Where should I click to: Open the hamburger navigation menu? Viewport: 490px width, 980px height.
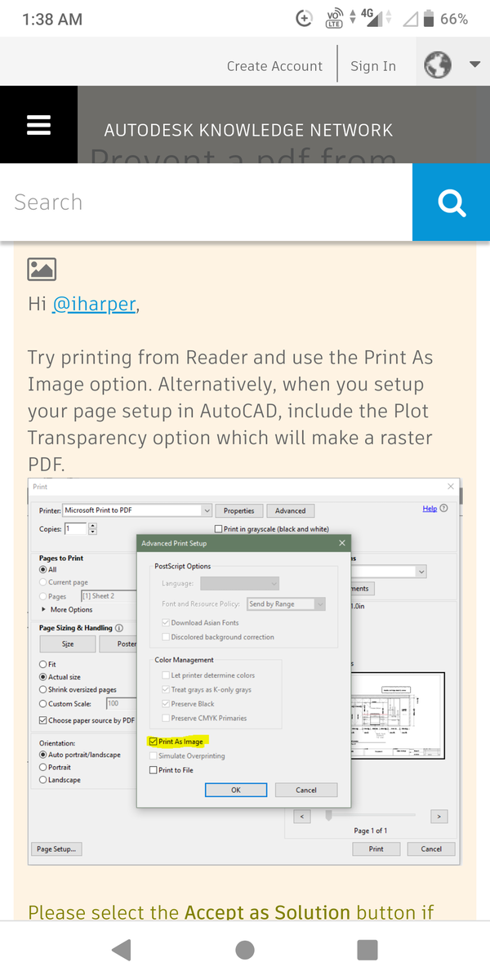38,125
